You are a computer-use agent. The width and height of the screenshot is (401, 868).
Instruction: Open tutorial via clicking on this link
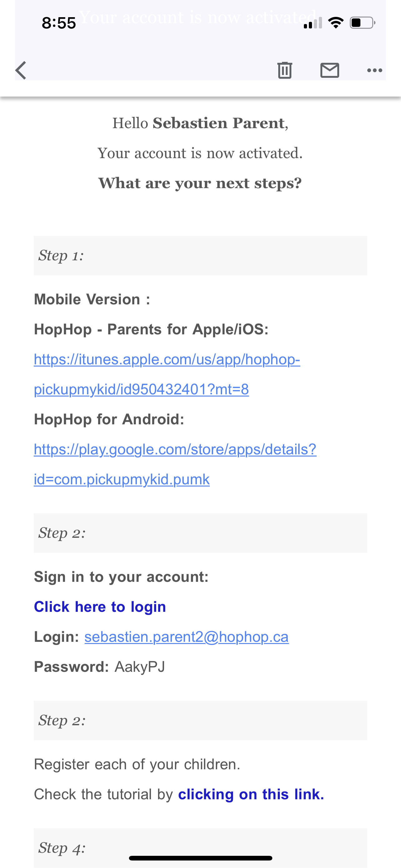(x=251, y=794)
